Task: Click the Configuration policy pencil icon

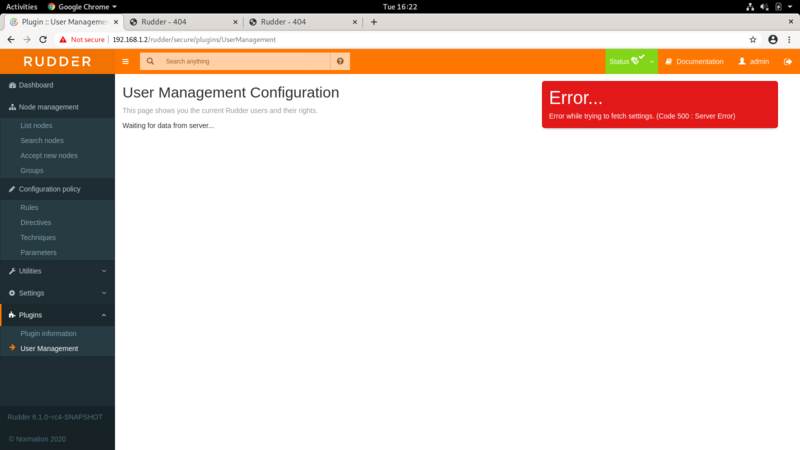Action: (x=12, y=189)
